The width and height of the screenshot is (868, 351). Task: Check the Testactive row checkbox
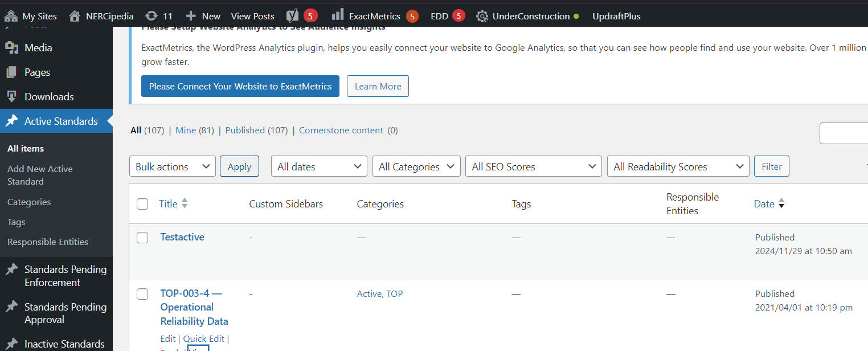(x=142, y=238)
